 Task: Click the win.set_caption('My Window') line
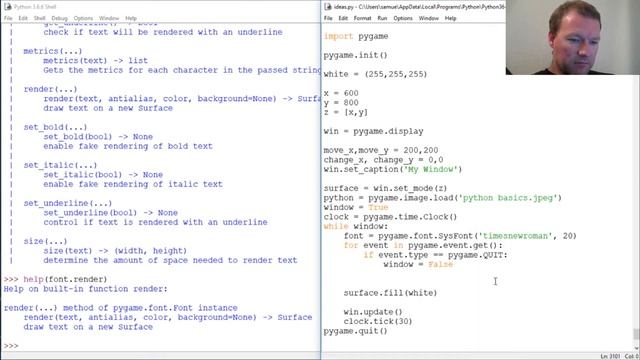coord(393,169)
